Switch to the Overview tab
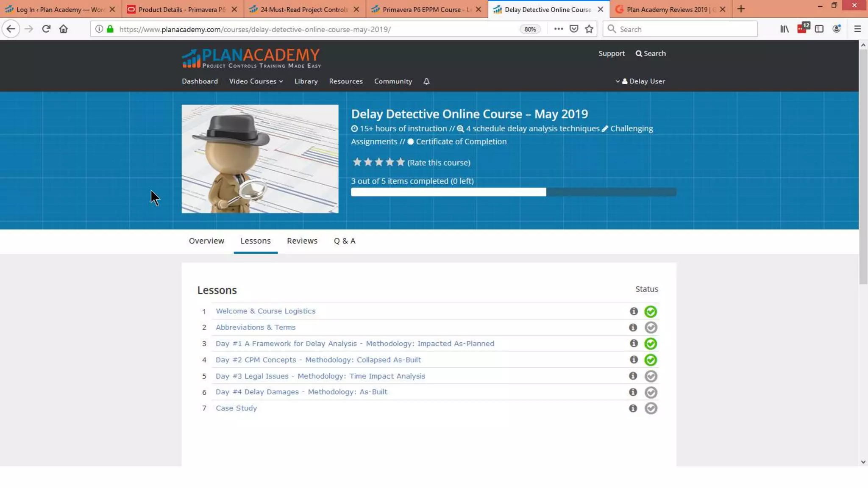Image resolution: width=868 pixels, height=488 pixels. [x=206, y=241]
